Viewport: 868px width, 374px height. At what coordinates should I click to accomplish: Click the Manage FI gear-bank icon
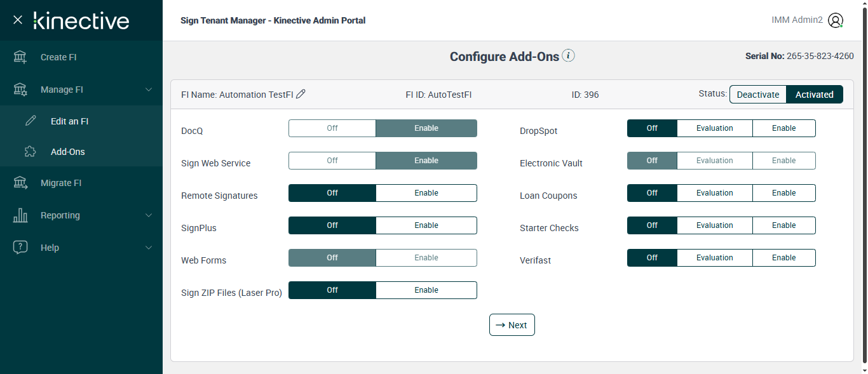point(20,90)
